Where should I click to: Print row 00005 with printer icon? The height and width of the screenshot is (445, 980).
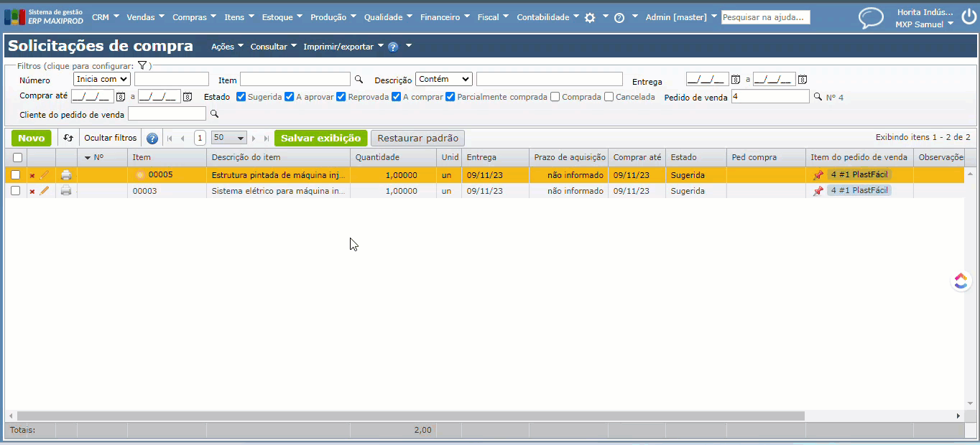tap(66, 174)
